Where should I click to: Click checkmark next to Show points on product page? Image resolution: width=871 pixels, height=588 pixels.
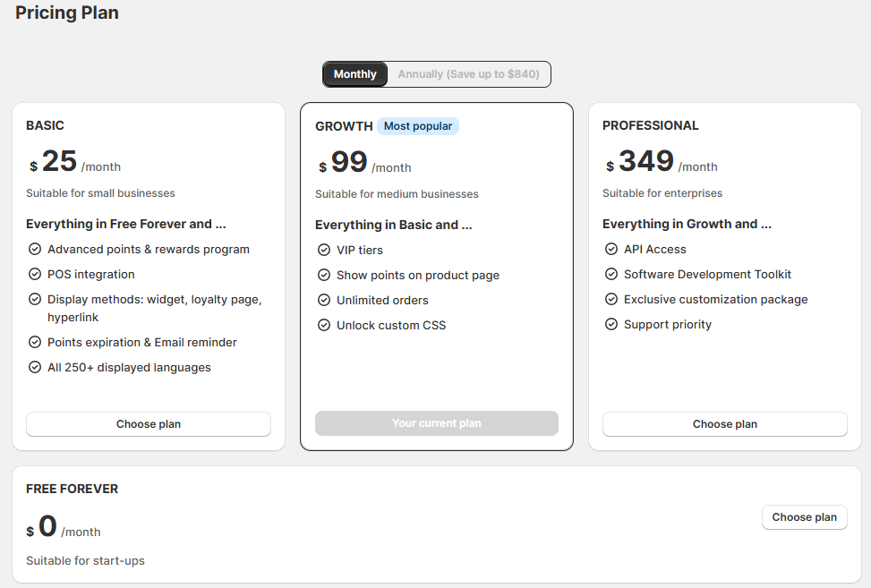click(324, 276)
